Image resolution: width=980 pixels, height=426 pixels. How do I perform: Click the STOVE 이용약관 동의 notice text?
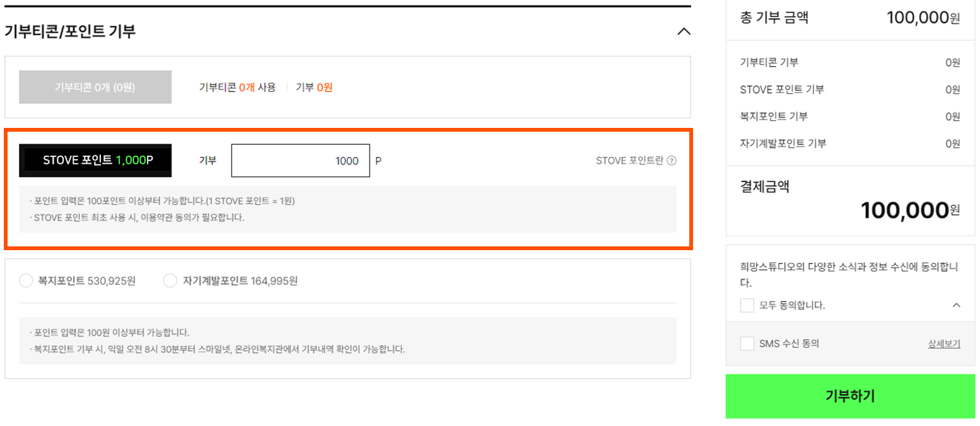pos(137,218)
